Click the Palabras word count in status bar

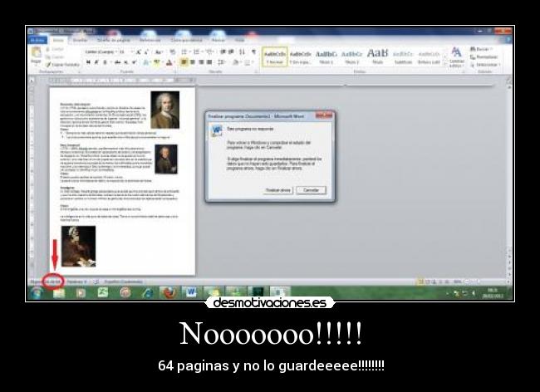(x=76, y=282)
